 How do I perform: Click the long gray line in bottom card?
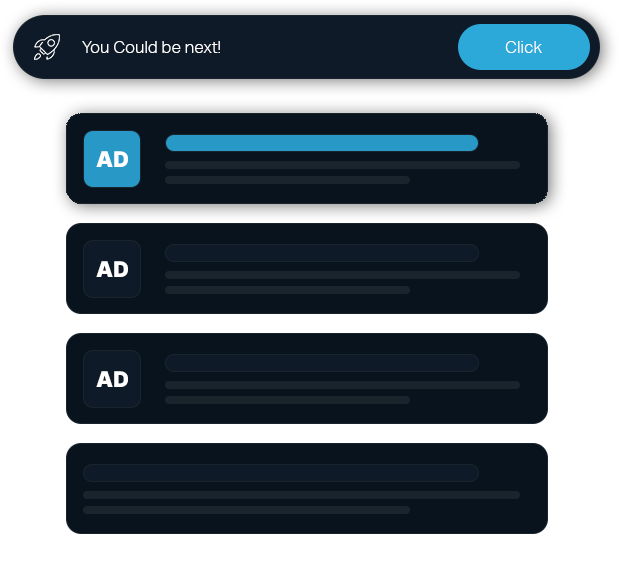301,495
